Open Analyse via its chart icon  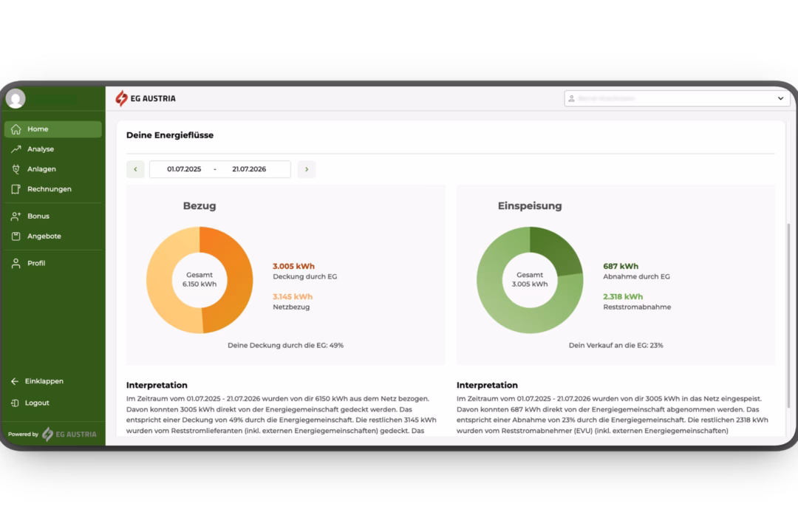[x=16, y=149]
